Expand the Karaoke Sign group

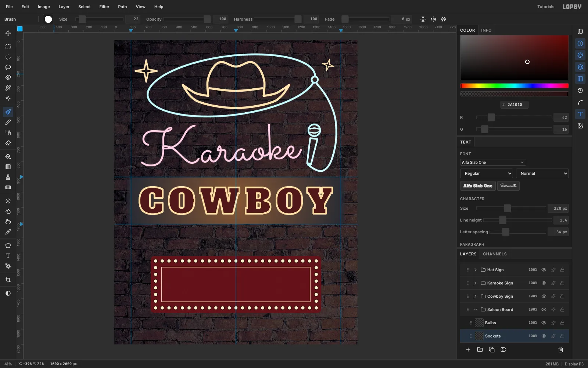476,283
